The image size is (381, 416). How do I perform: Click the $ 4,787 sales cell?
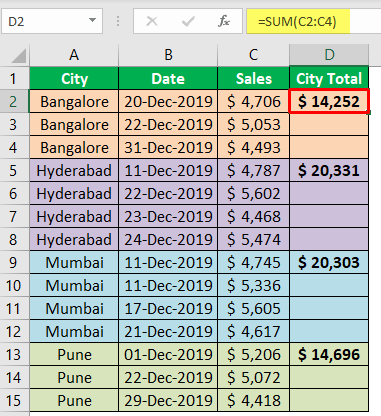pos(253,171)
